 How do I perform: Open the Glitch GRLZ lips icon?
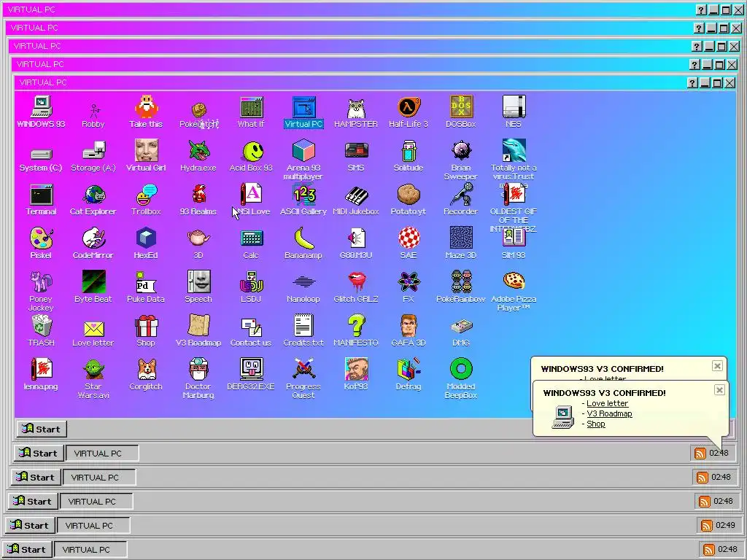coord(356,287)
